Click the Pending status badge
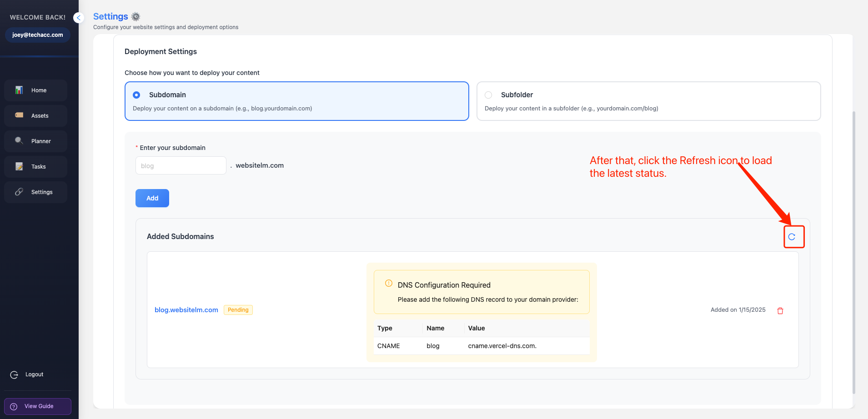 coord(238,310)
